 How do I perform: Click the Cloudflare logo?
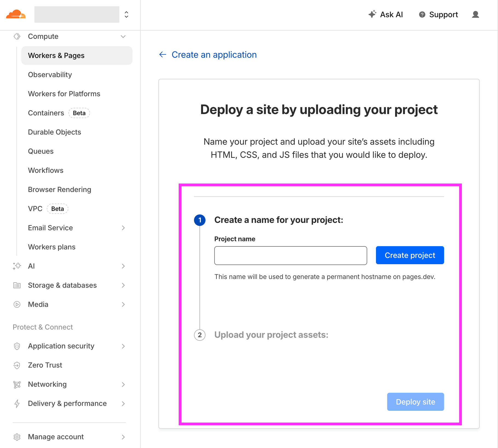pos(16,14)
